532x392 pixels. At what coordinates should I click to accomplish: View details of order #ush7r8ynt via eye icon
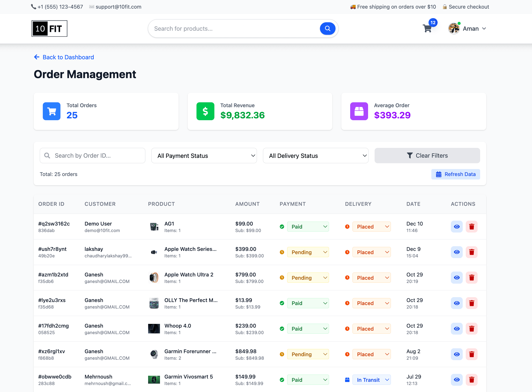point(456,252)
